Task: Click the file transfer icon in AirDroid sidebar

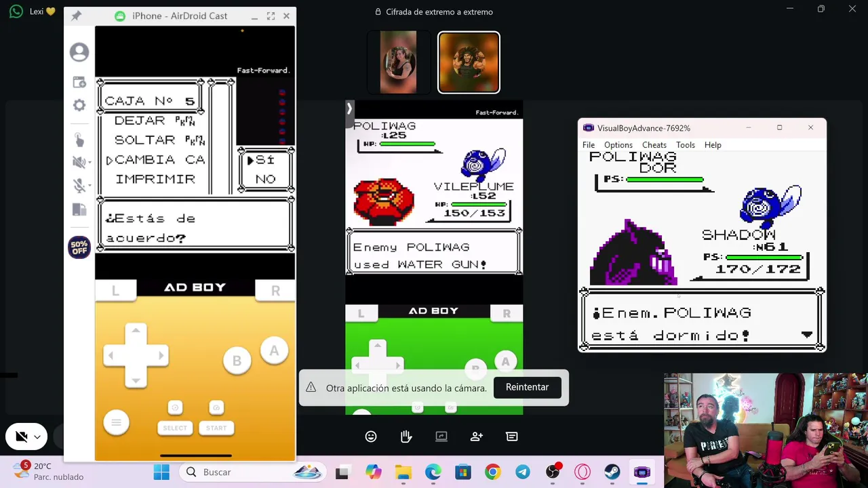Action: click(x=79, y=210)
